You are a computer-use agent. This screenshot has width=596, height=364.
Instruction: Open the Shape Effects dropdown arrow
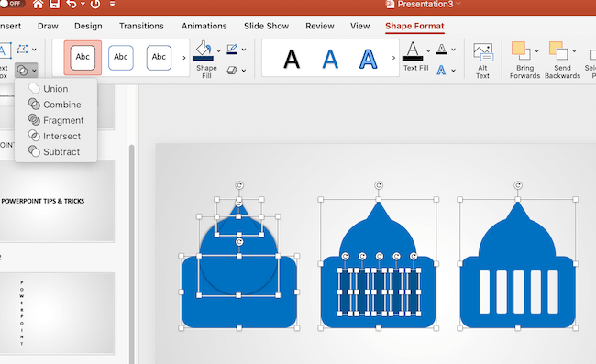click(x=244, y=71)
